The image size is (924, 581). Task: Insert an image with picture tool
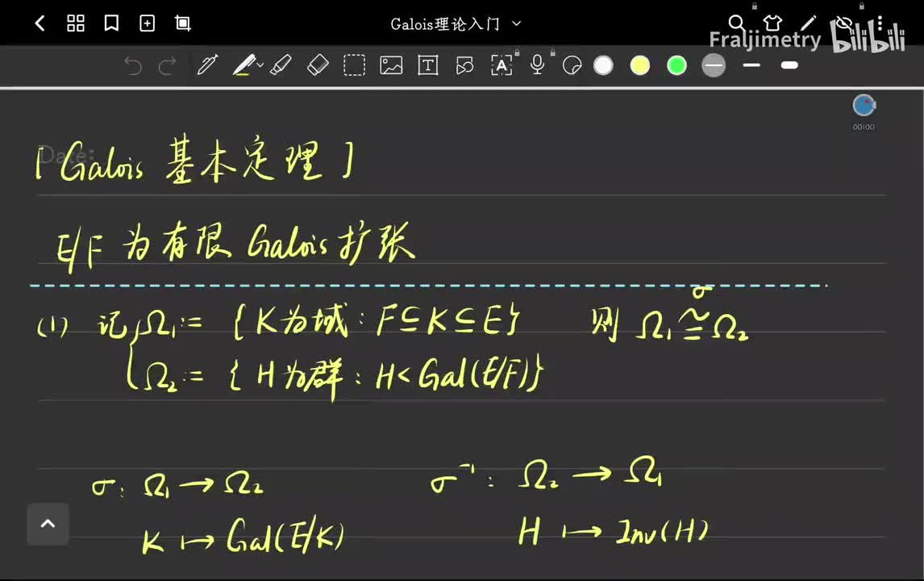click(x=391, y=65)
